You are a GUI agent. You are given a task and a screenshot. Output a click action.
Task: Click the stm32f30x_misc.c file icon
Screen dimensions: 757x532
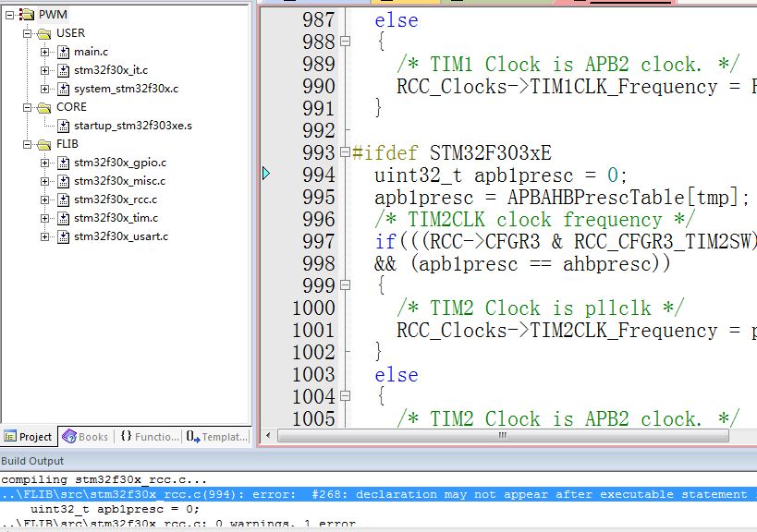[63, 181]
